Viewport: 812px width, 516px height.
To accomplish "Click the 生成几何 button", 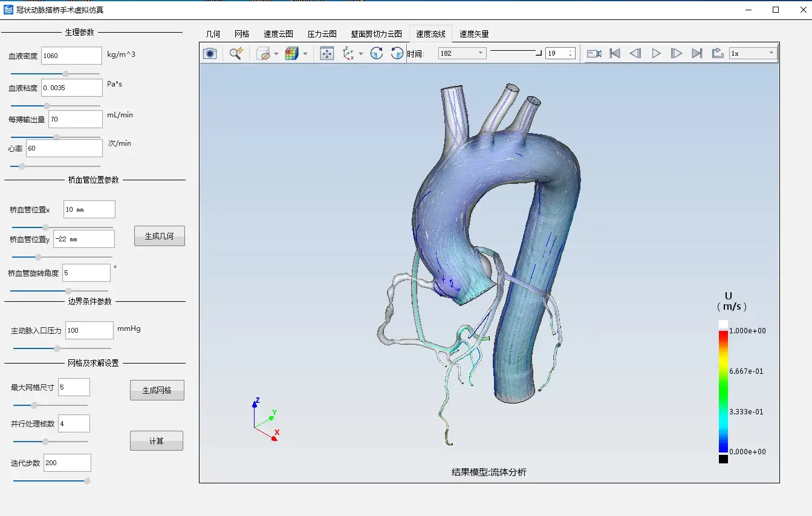I will (159, 236).
